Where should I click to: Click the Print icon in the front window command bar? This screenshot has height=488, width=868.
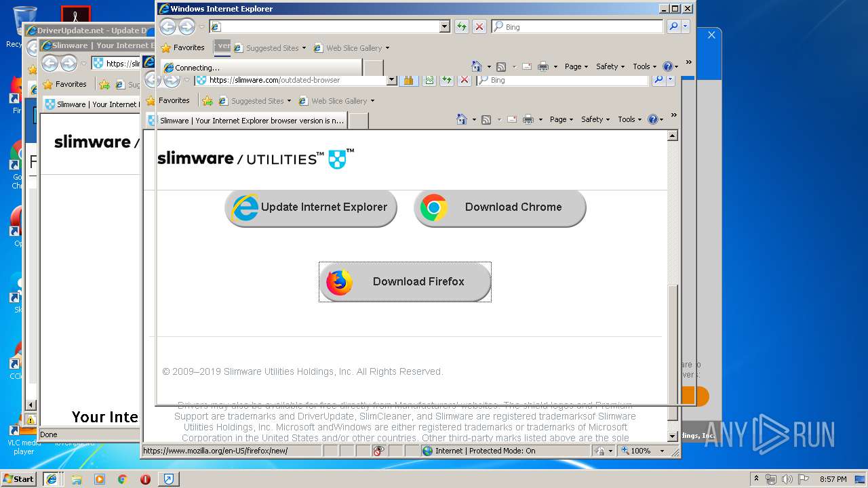coord(542,66)
